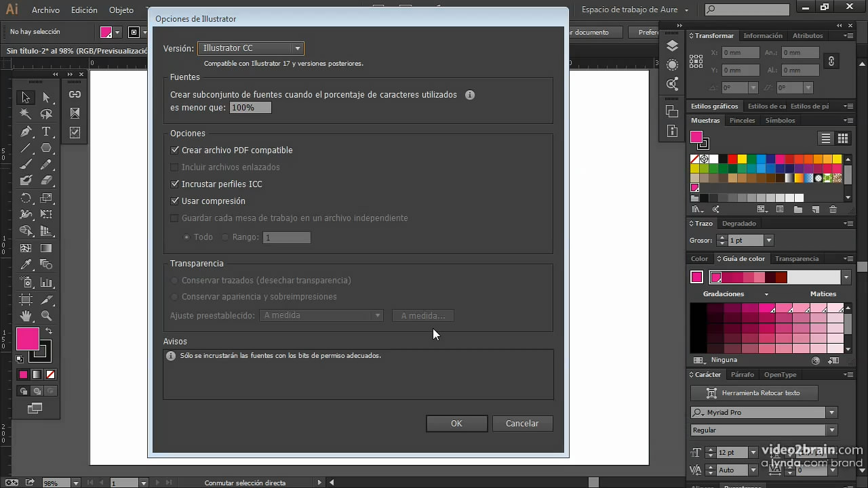Switch to the Degradado tab

(739, 224)
